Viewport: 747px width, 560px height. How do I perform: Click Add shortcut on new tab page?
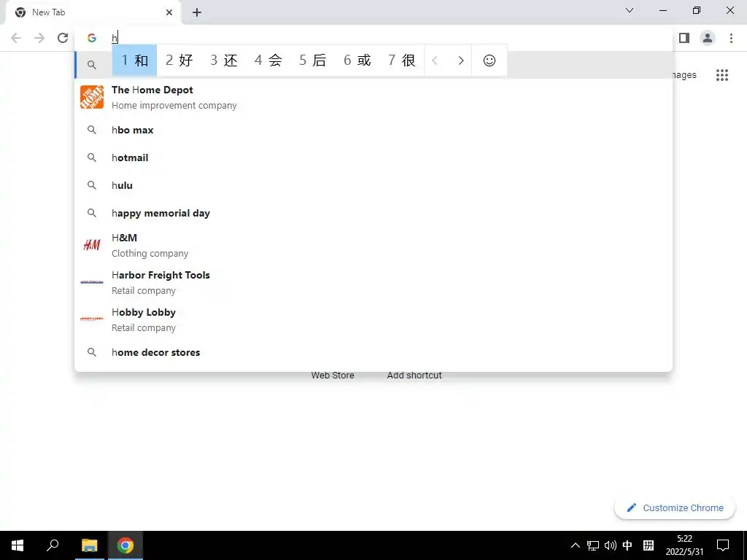(x=414, y=376)
